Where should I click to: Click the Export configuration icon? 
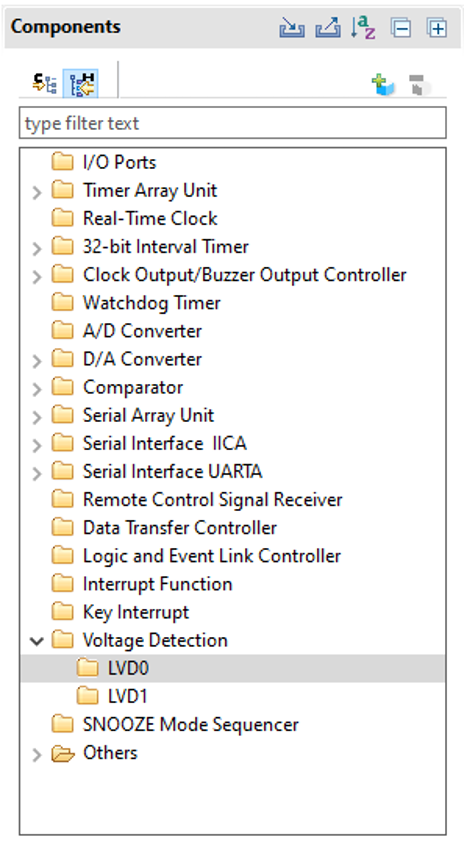[328, 27]
